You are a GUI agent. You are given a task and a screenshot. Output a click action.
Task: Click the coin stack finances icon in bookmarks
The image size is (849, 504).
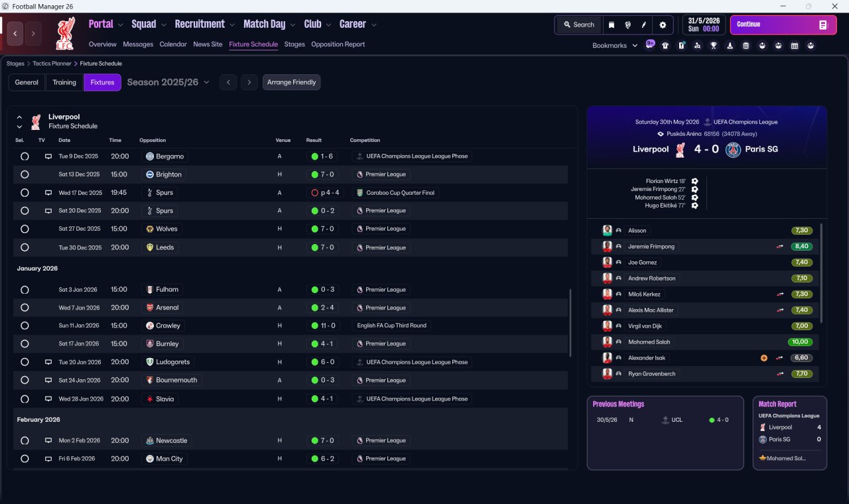pos(746,46)
